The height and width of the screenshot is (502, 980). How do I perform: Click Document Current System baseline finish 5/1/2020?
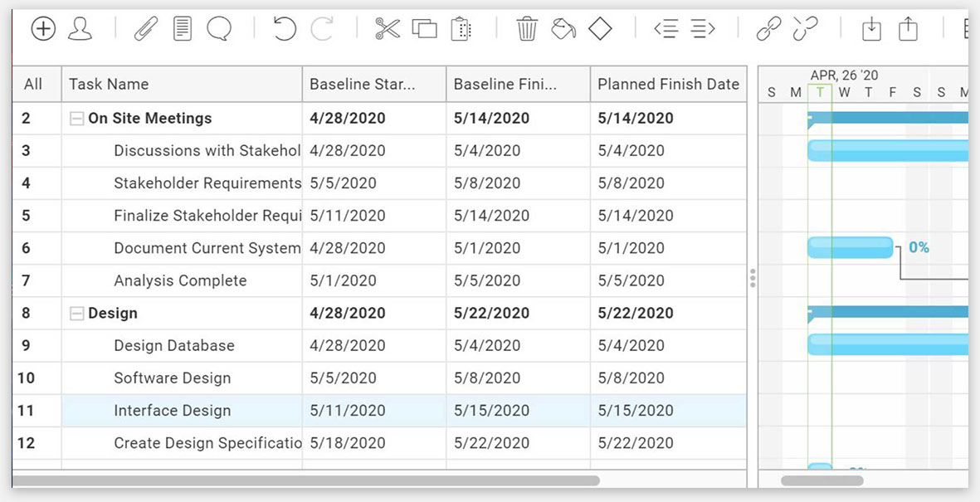tap(487, 248)
